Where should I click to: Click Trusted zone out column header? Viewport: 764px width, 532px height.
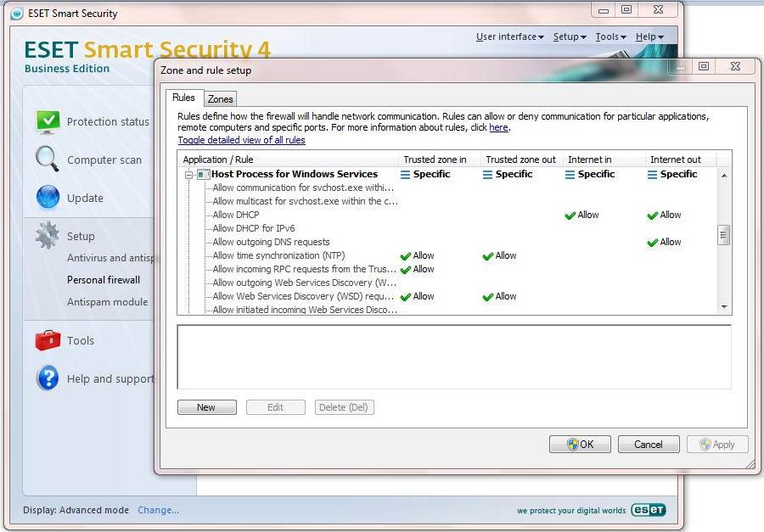(522, 160)
